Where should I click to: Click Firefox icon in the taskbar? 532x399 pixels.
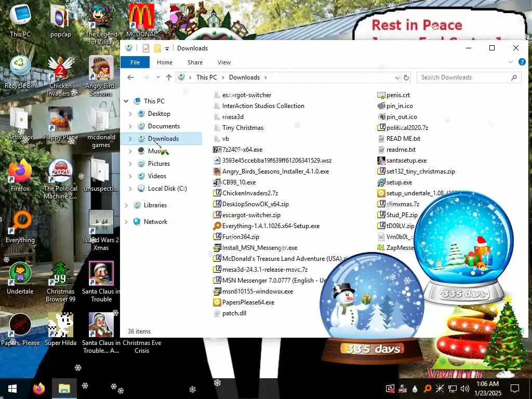click(38, 388)
